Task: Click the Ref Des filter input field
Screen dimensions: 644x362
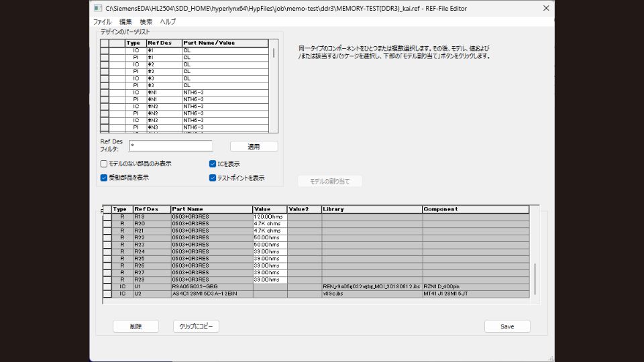Action: (170, 146)
